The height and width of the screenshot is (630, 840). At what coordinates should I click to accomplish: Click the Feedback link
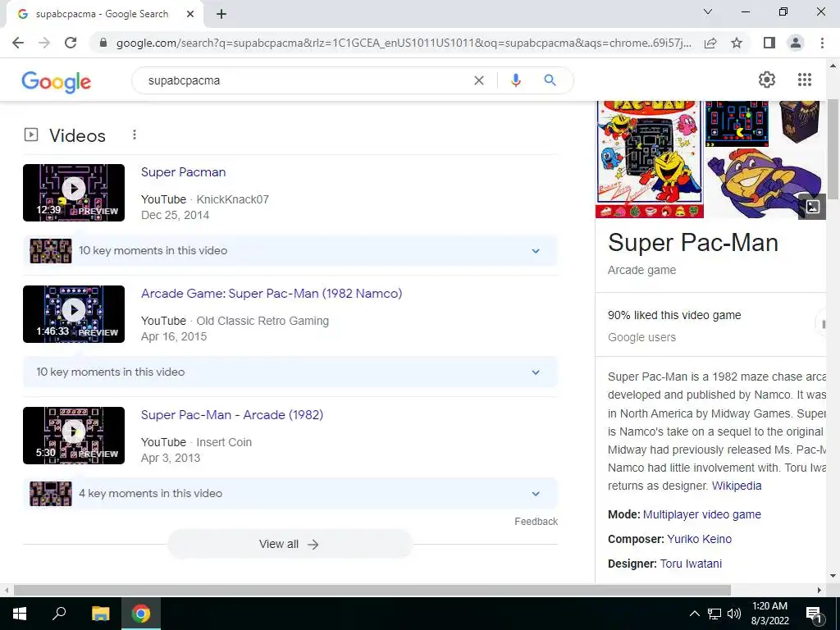[x=536, y=521]
